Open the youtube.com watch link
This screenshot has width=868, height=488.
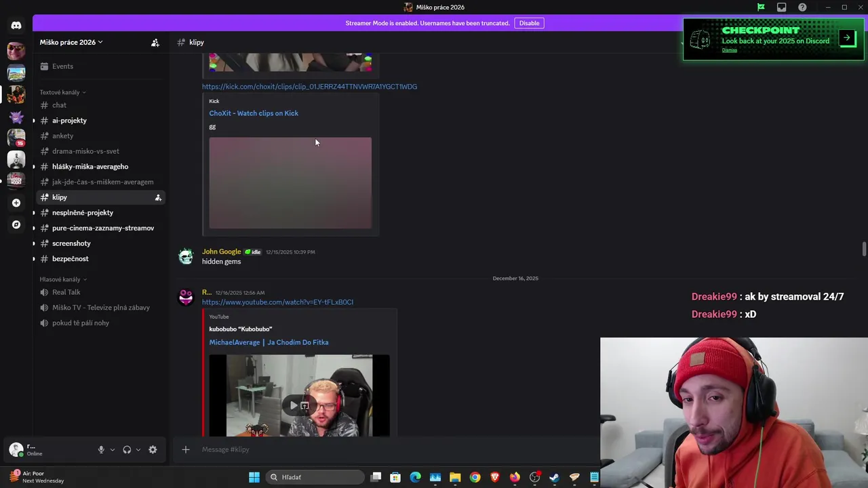(x=277, y=302)
